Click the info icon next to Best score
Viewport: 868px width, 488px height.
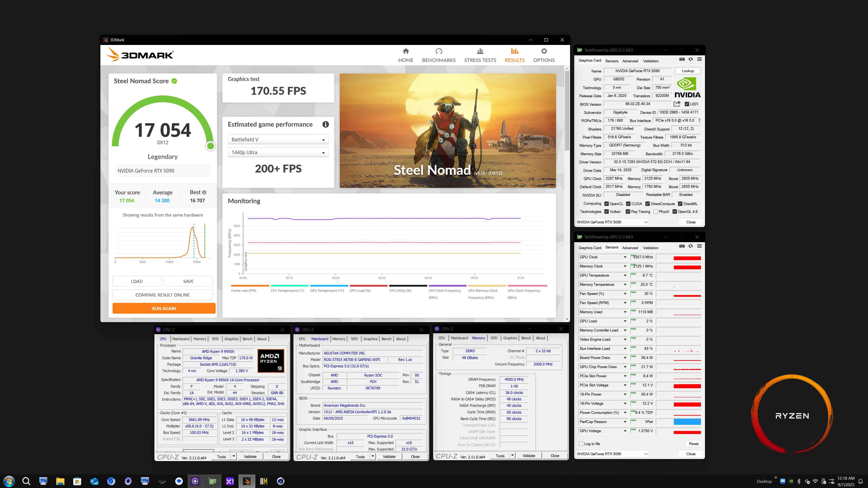[204, 192]
